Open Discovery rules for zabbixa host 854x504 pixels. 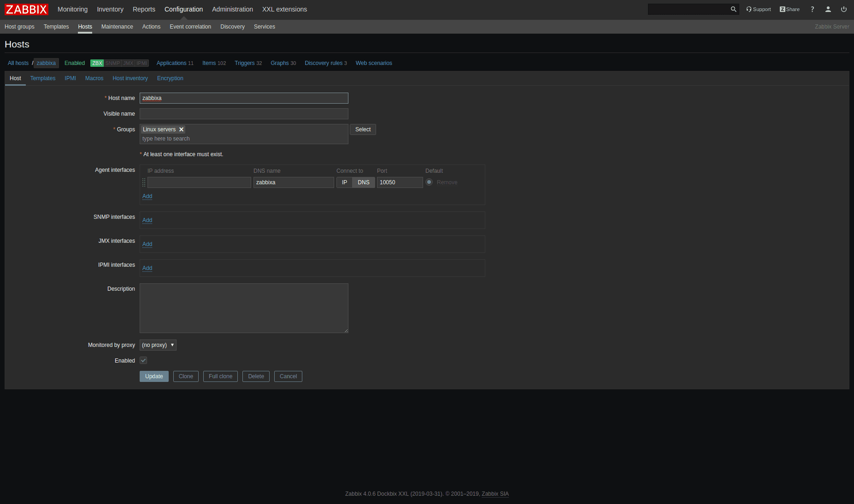pos(324,63)
